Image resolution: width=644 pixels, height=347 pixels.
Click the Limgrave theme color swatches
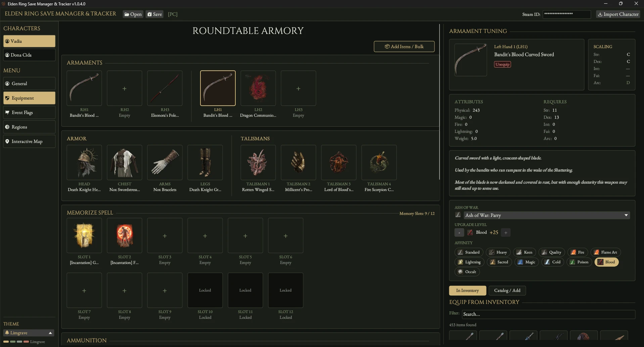coord(16,342)
